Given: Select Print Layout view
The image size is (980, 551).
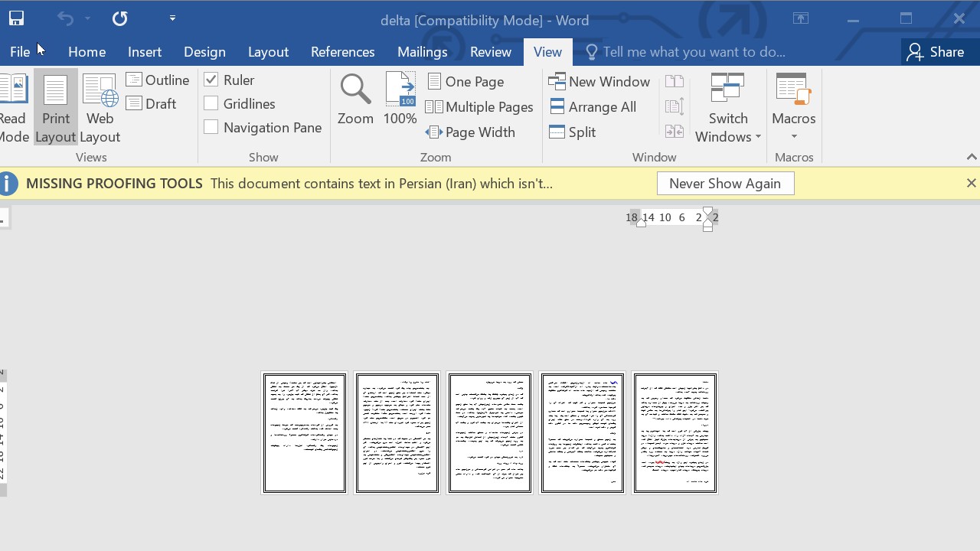Looking at the screenshot, I should point(55,108).
